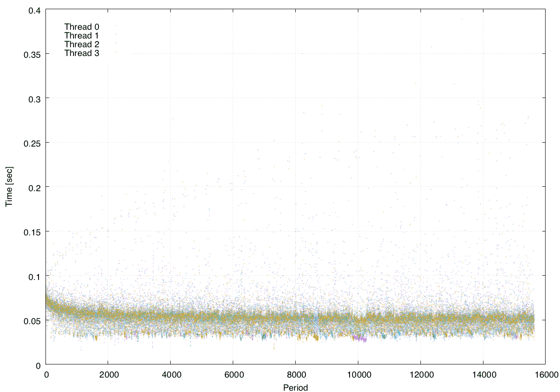Click the Thread 3 legend label

coord(82,53)
